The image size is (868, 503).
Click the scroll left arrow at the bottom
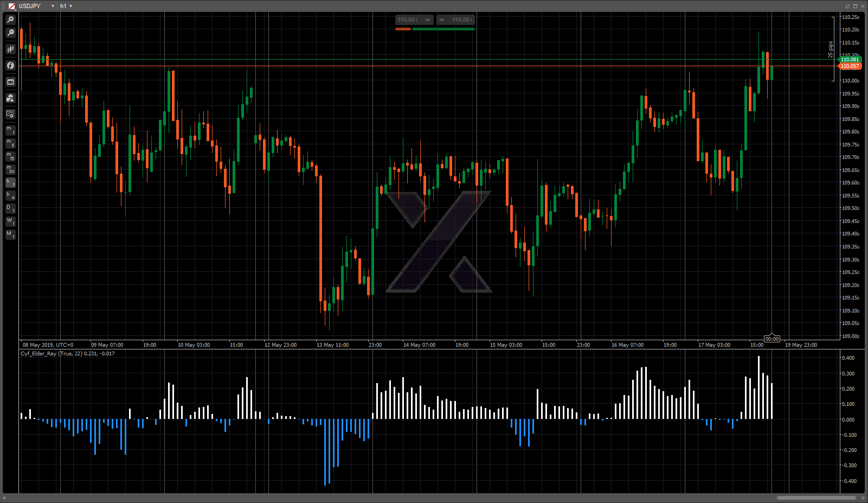click(x=4, y=498)
